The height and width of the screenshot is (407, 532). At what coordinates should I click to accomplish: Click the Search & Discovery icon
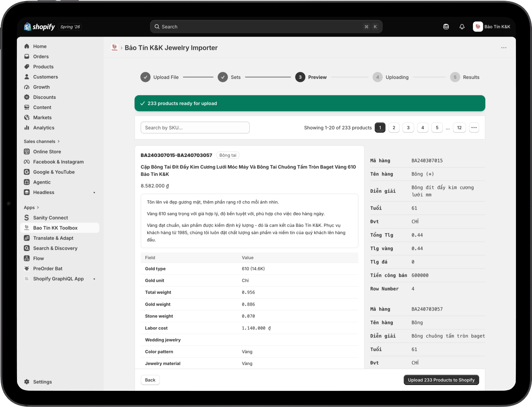point(27,248)
